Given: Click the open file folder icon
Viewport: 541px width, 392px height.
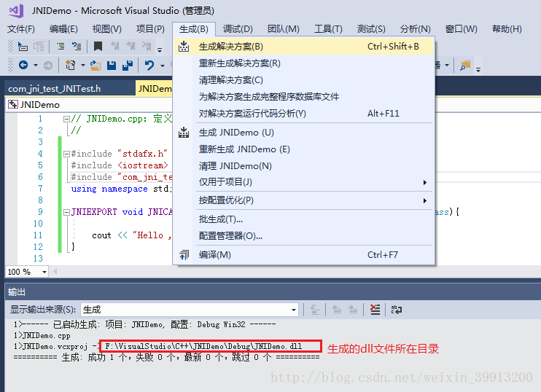Looking at the screenshot, I should 96,65.
